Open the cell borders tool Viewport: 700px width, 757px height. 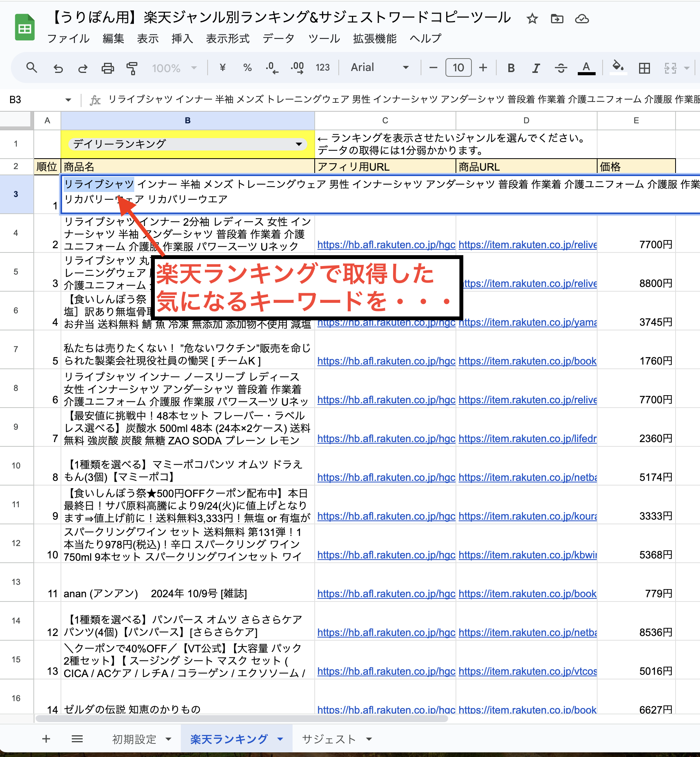(x=644, y=68)
